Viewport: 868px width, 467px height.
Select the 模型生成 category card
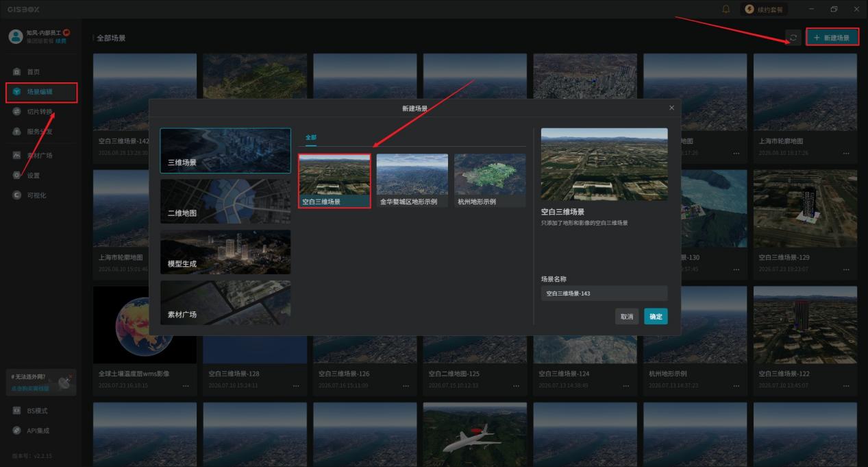click(x=225, y=252)
